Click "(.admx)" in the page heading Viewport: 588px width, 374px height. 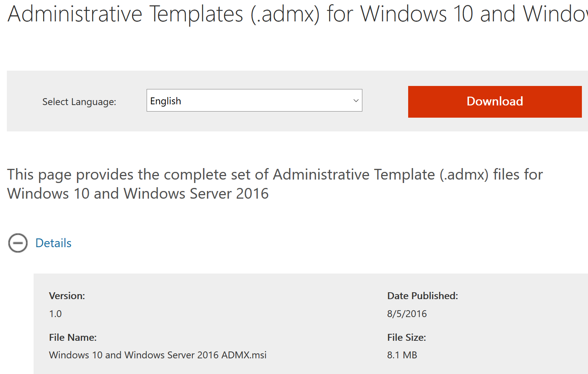tap(285, 14)
